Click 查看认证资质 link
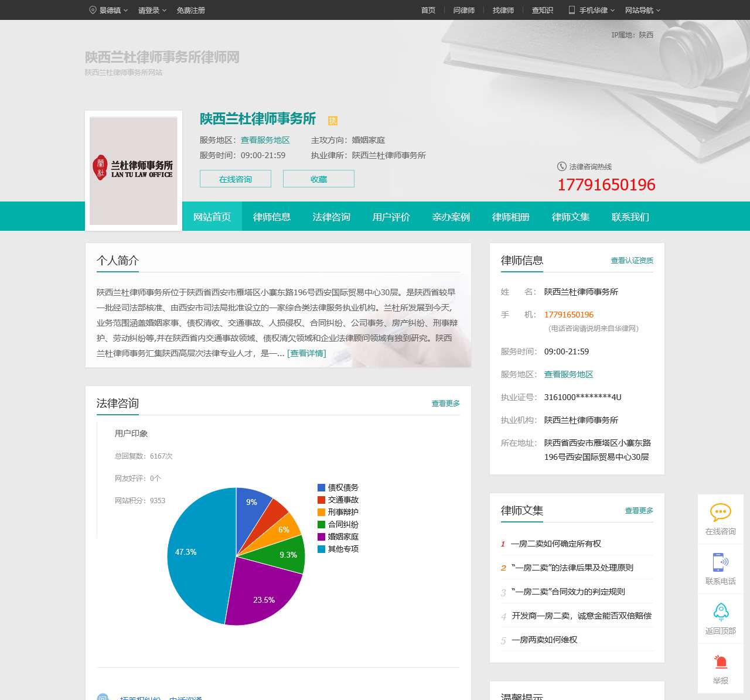The width and height of the screenshot is (750, 700). 632,260
